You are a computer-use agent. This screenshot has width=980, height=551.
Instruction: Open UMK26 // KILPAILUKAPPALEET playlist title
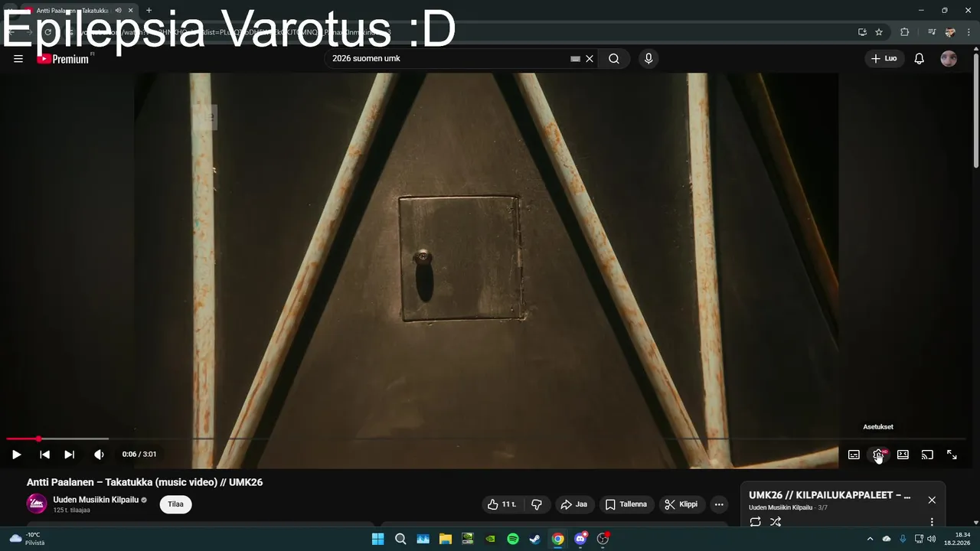(830, 495)
